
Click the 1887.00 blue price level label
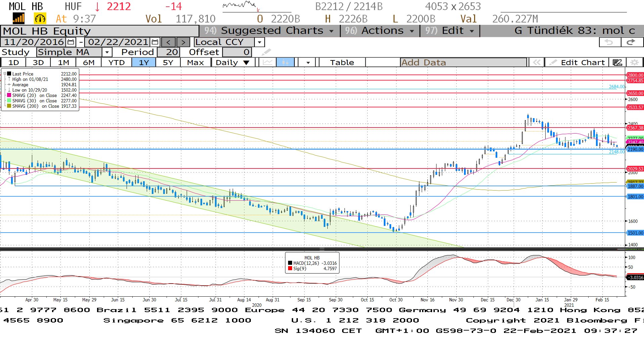[x=635, y=186]
